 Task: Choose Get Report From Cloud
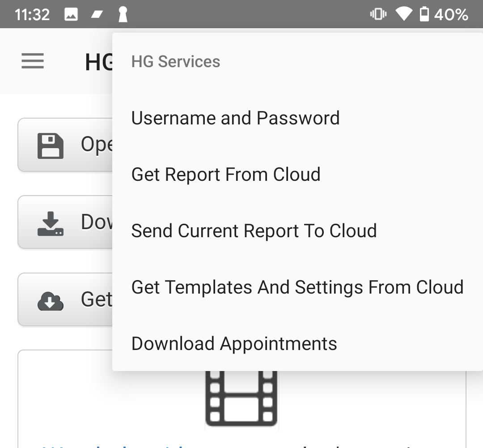click(226, 175)
